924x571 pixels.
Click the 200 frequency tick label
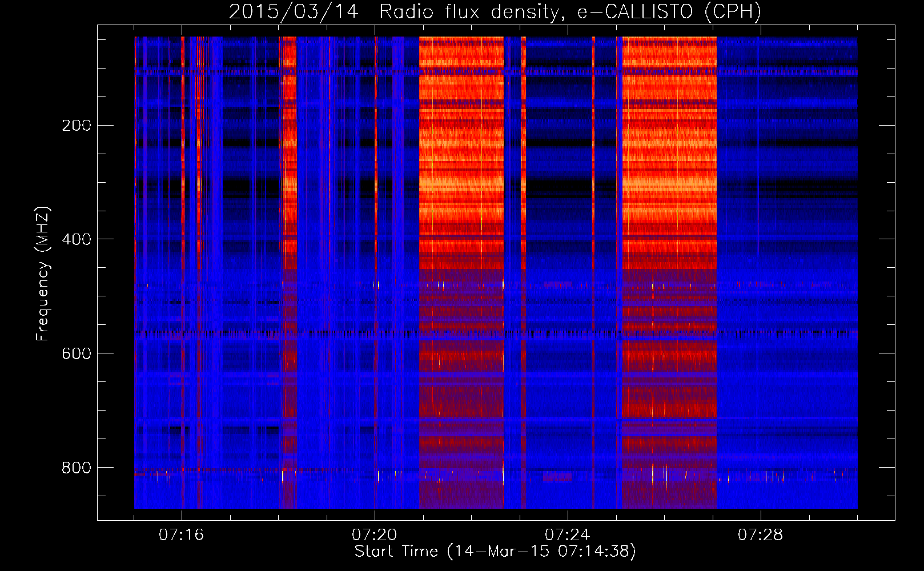tap(77, 125)
